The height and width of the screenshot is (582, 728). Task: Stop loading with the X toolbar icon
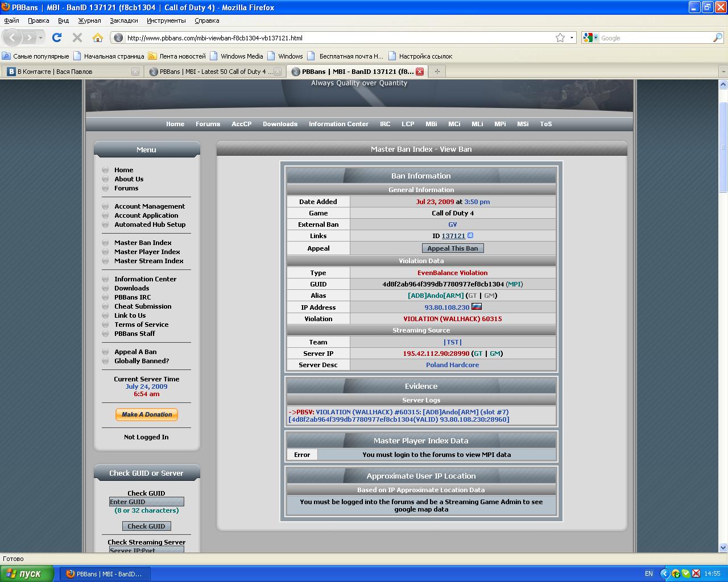(77, 38)
